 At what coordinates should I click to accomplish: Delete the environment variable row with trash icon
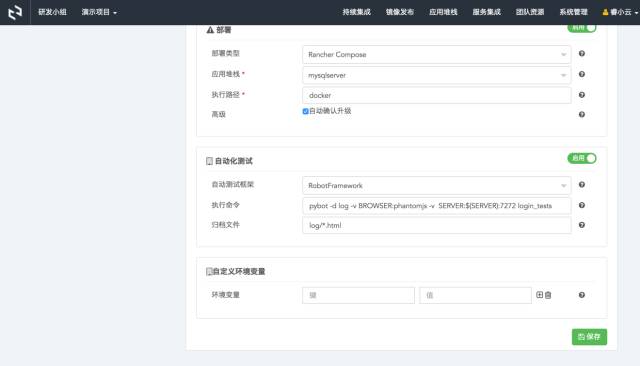pyautogui.click(x=548, y=295)
